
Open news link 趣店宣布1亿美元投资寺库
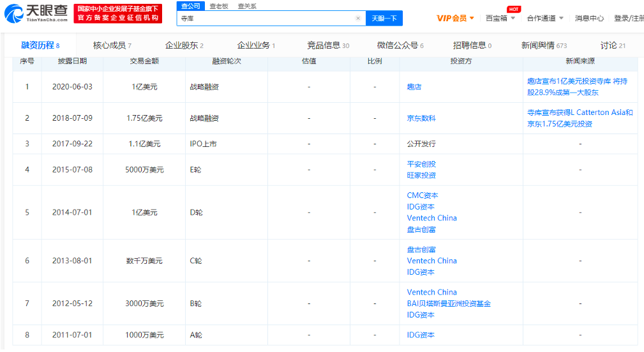[578, 87]
